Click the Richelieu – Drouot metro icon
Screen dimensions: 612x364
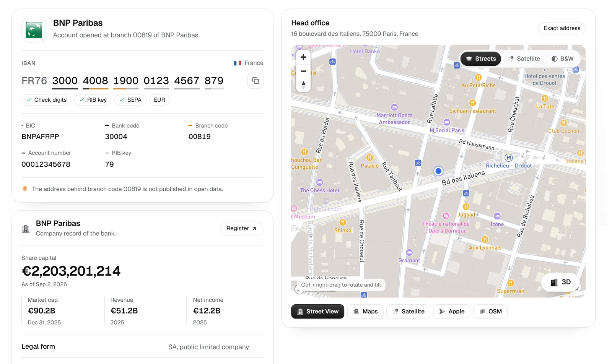tap(508, 158)
